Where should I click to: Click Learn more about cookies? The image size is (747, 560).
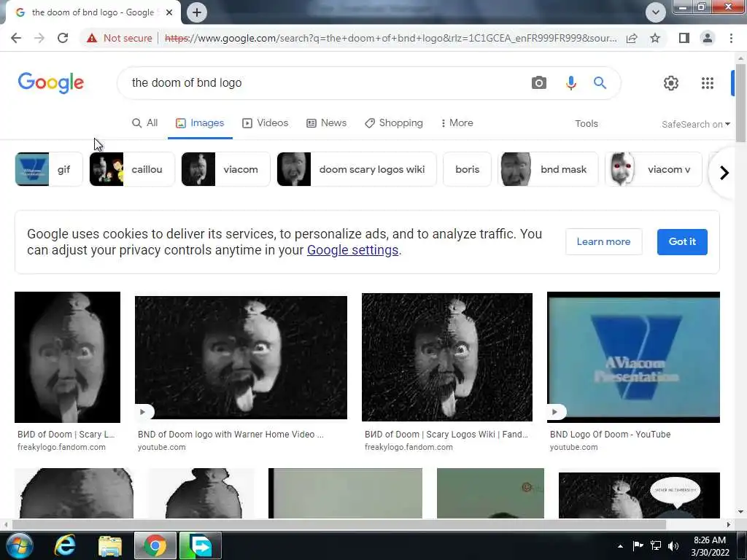coord(603,241)
